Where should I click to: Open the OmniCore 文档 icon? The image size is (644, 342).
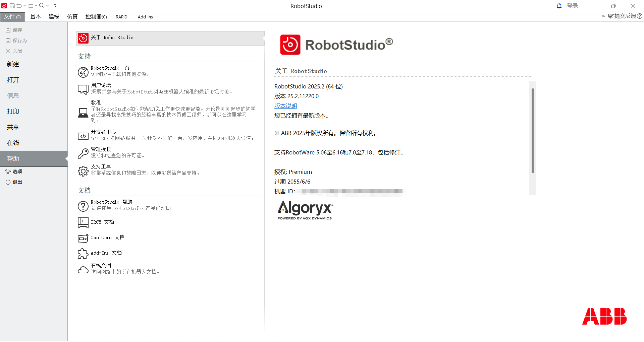pos(83,238)
